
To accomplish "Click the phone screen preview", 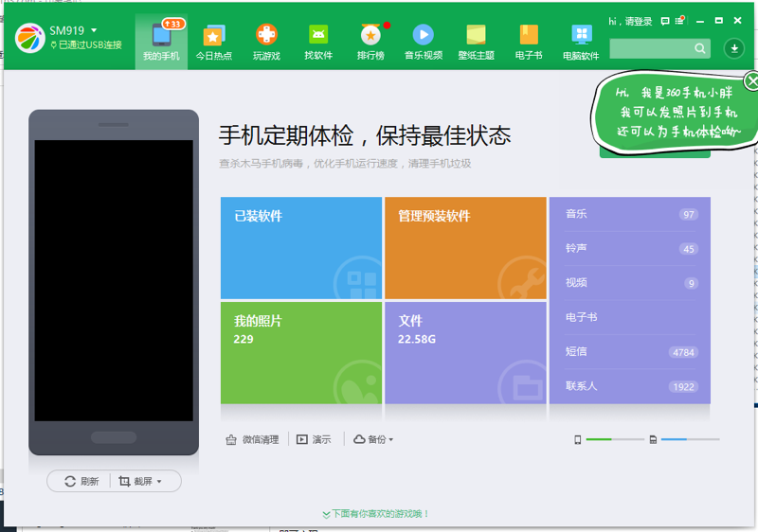I will (x=114, y=281).
